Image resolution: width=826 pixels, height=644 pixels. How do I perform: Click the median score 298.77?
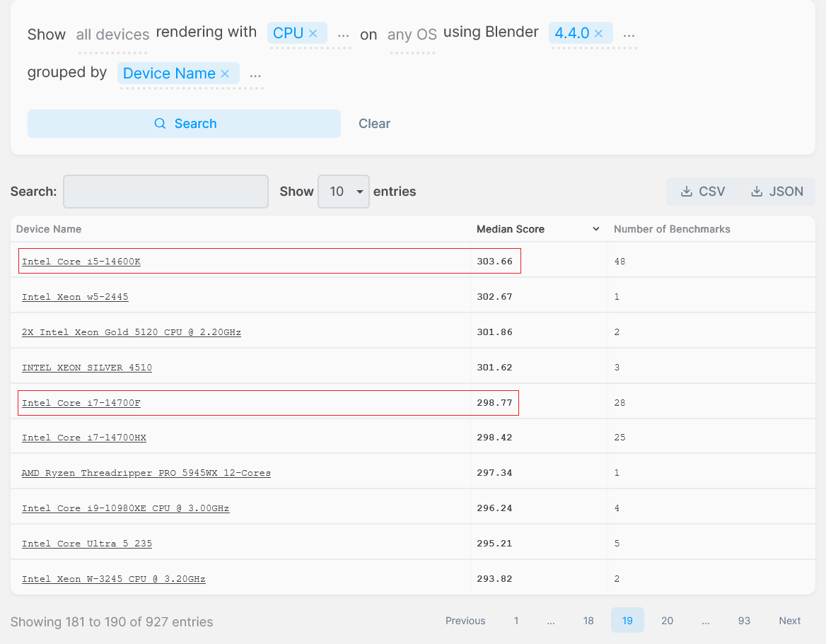pyautogui.click(x=494, y=403)
